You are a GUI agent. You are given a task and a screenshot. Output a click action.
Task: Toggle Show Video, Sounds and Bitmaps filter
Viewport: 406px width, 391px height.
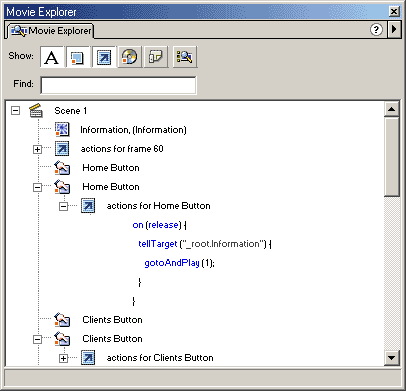[x=130, y=57]
